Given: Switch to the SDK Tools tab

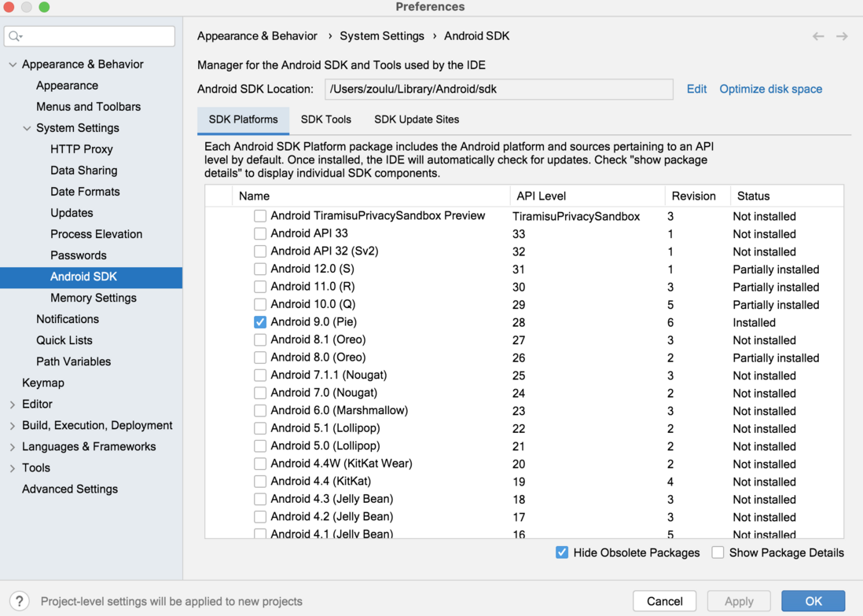Looking at the screenshot, I should (x=326, y=120).
